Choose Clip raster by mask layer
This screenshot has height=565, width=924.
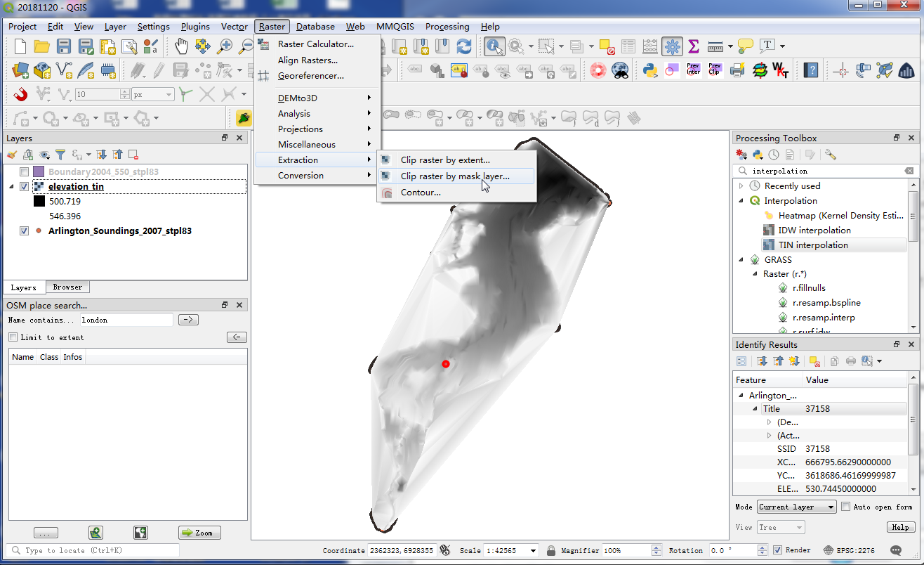[x=457, y=176]
